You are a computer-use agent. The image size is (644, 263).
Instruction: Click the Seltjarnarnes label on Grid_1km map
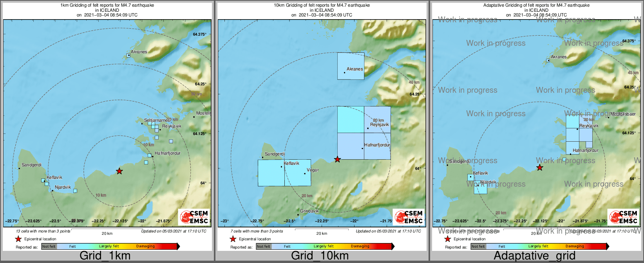coord(157,120)
